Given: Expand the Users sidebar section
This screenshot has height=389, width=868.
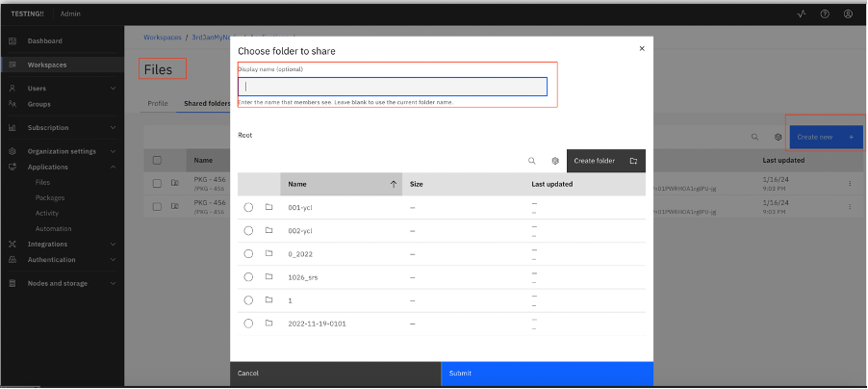Looking at the screenshot, I should [x=113, y=89].
